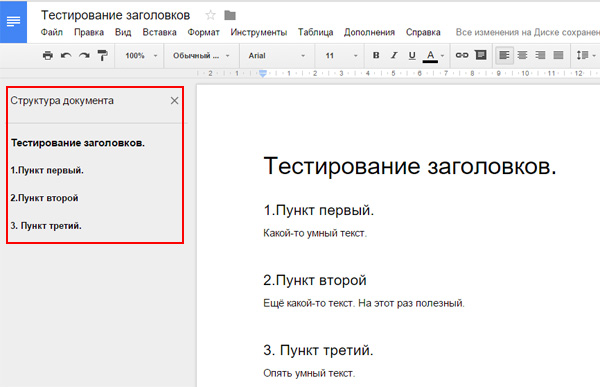The height and width of the screenshot is (387, 600).
Task: Click the Print icon
Action: point(48,56)
